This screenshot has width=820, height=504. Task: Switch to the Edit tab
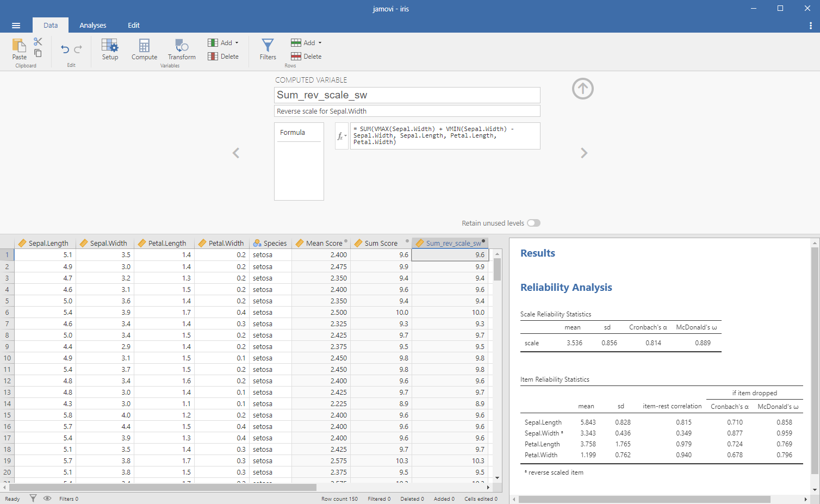[134, 25]
